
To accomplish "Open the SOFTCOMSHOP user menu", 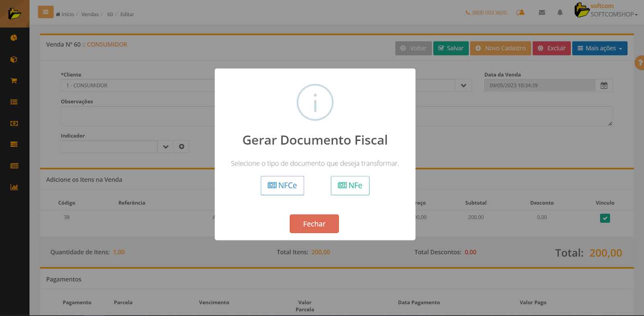I will (x=613, y=14).
